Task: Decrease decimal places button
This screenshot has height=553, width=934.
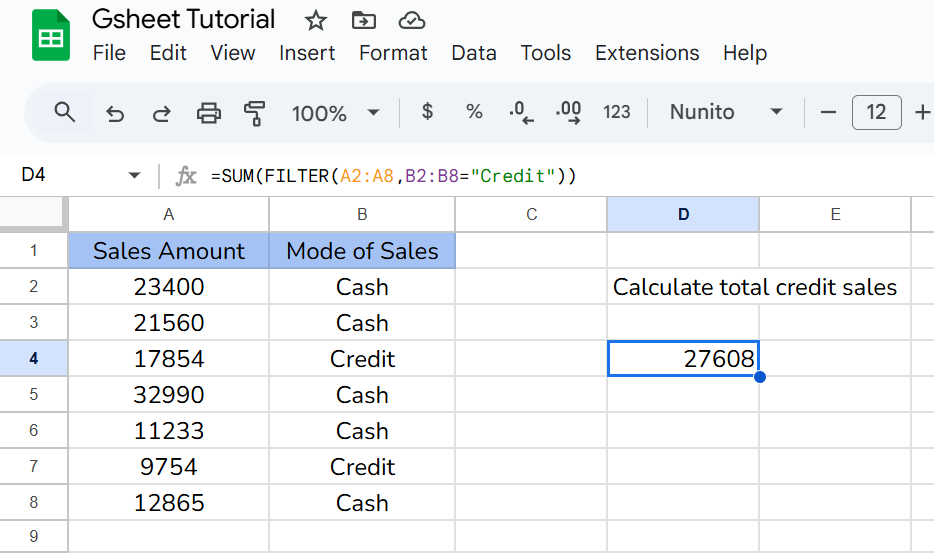Action: (521, 112)
